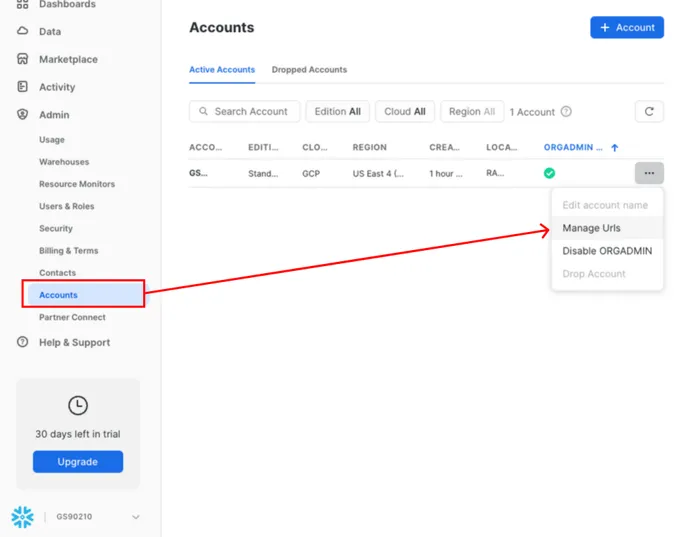Click the account count help icon

tap(566, 112)
